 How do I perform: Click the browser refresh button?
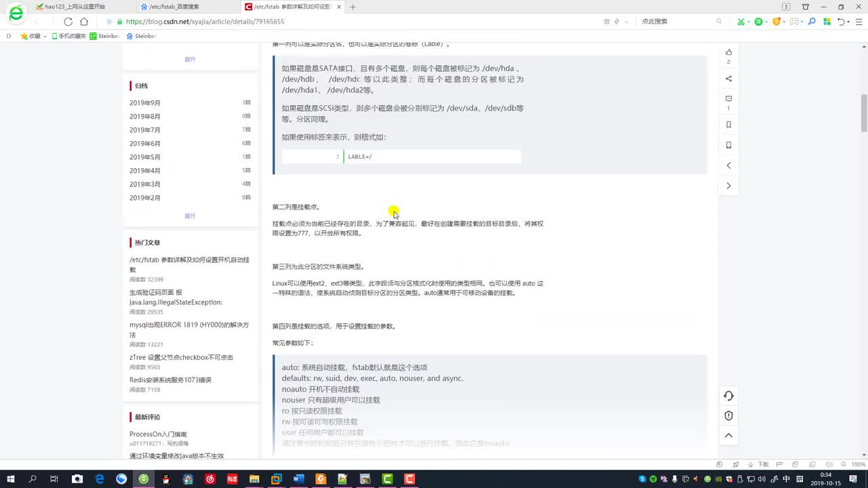68,22
